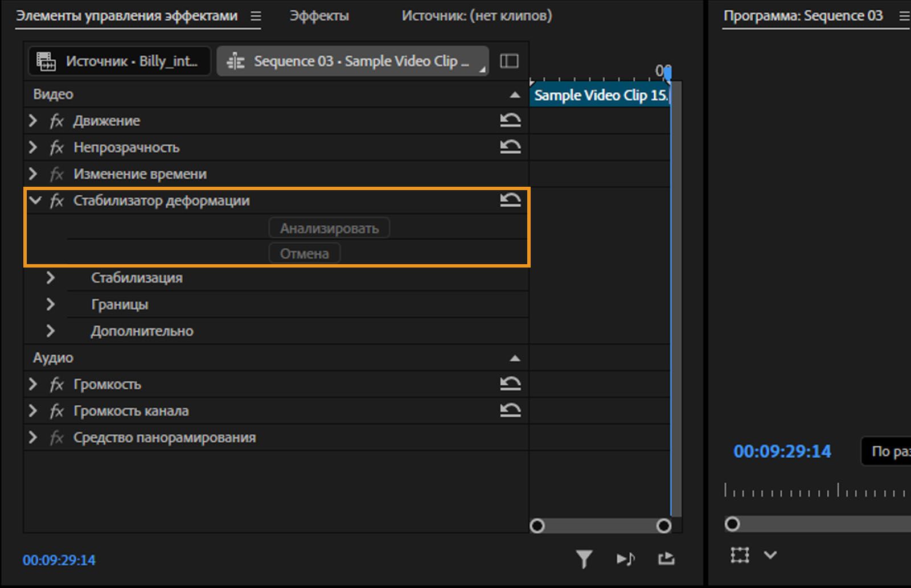Click play only audio for clip icon

(x=625, y=559)
